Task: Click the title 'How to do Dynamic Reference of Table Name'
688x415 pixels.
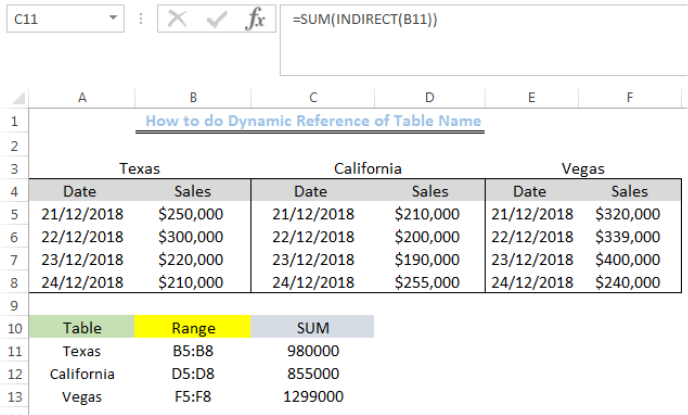Action: point(313,121)
